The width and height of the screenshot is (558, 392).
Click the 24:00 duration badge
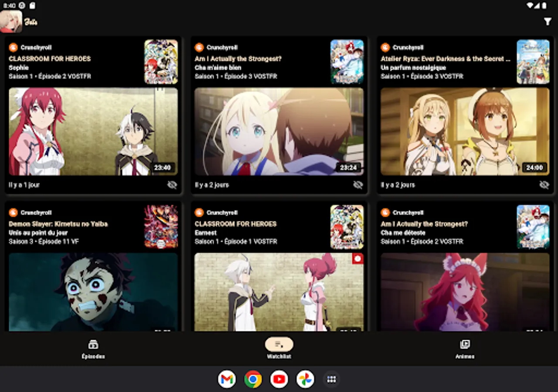click(x=534, y=168)
